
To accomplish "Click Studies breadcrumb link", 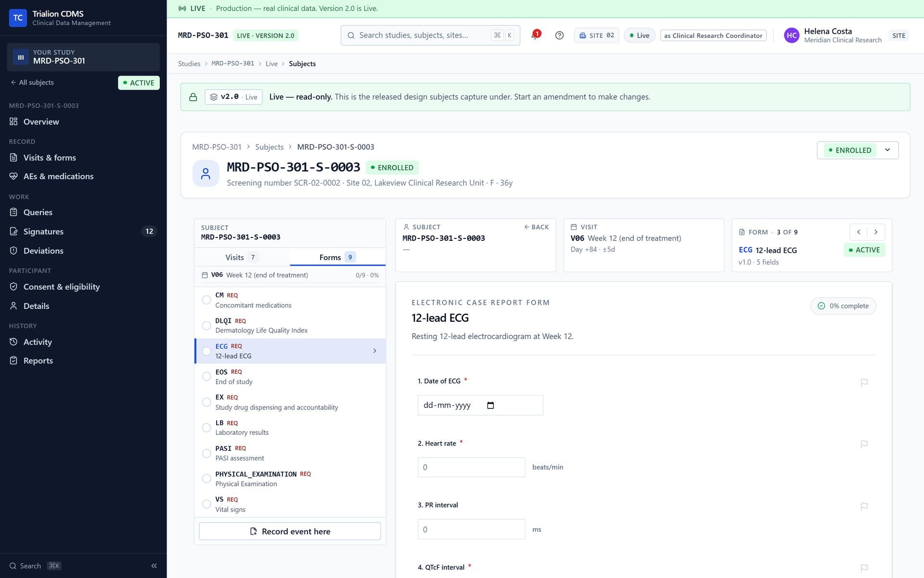I will coord(189,64).
